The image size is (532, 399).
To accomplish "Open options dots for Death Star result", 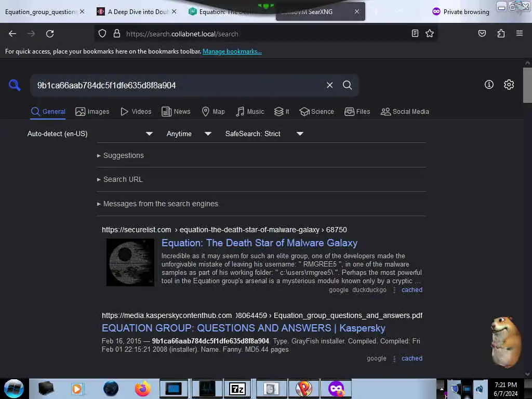I will tap(394, 290).
